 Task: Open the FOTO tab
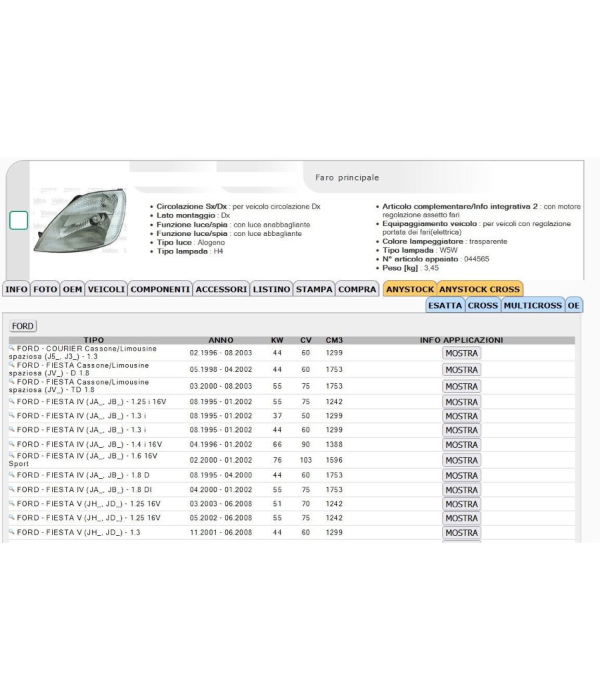45,289
